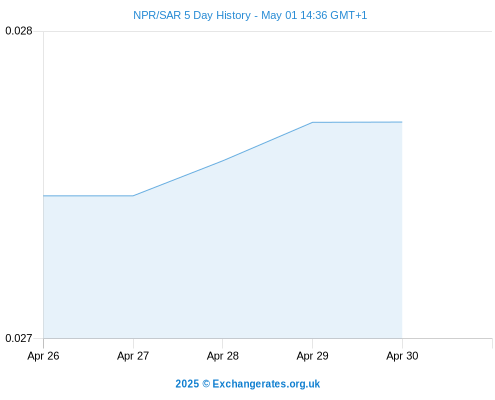495x400 pixels.
Task: Click the May 01 14:36 GMT+1 timestamp text
Action: click(x=314, y=15)
